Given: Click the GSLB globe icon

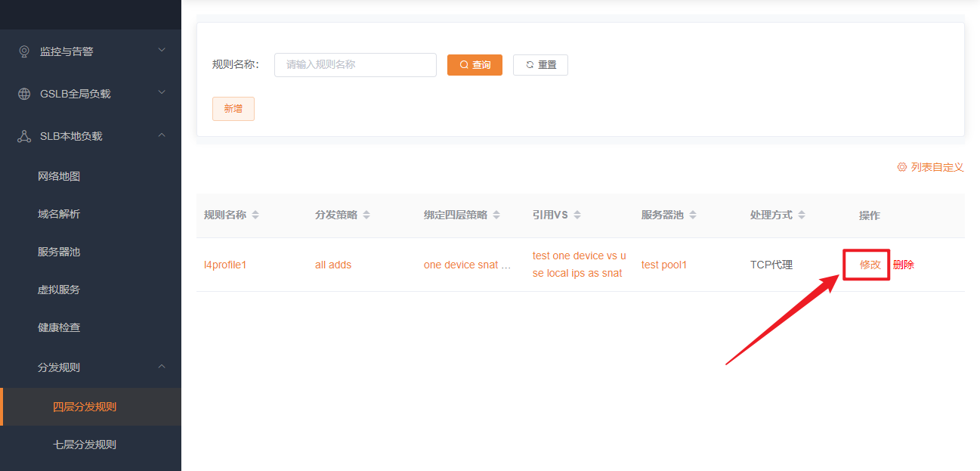Looking at the screenshot, I should pyautogui.click(x=24, y=94).
